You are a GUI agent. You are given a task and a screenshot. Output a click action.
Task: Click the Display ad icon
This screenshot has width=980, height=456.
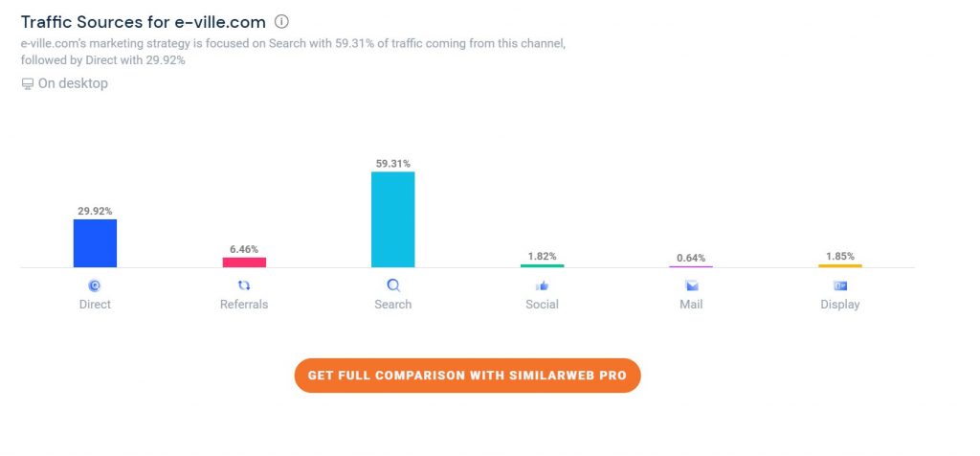tap(840, 285)
